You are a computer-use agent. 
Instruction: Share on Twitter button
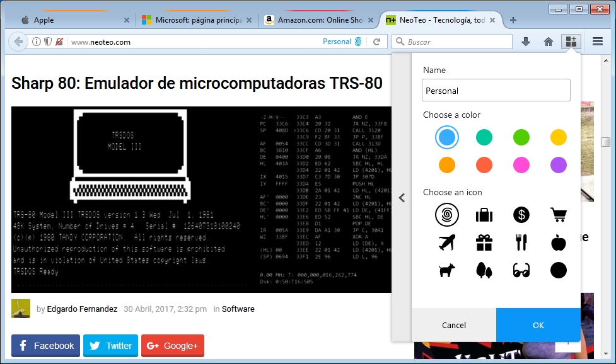110,346
